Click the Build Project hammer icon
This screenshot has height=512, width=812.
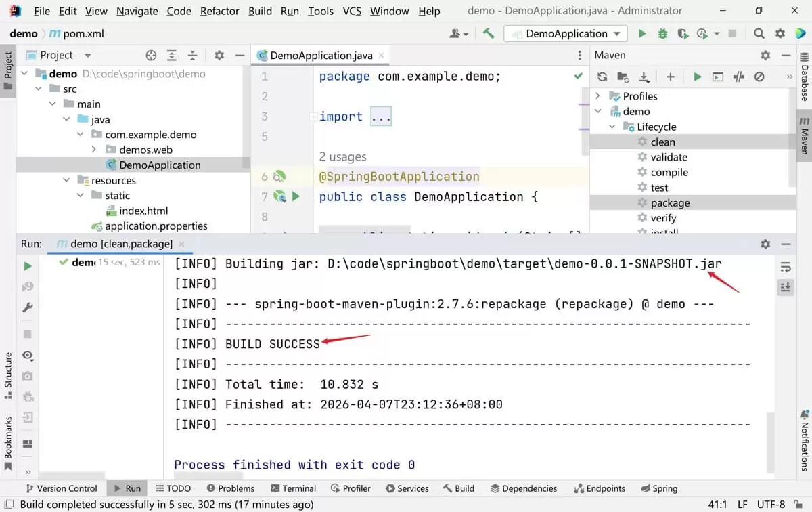(x=489, y=33)
